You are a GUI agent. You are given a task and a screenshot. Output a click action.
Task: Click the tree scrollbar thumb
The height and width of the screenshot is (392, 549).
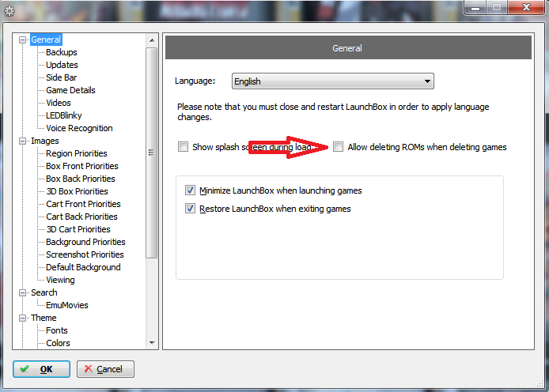coord(152,153)
